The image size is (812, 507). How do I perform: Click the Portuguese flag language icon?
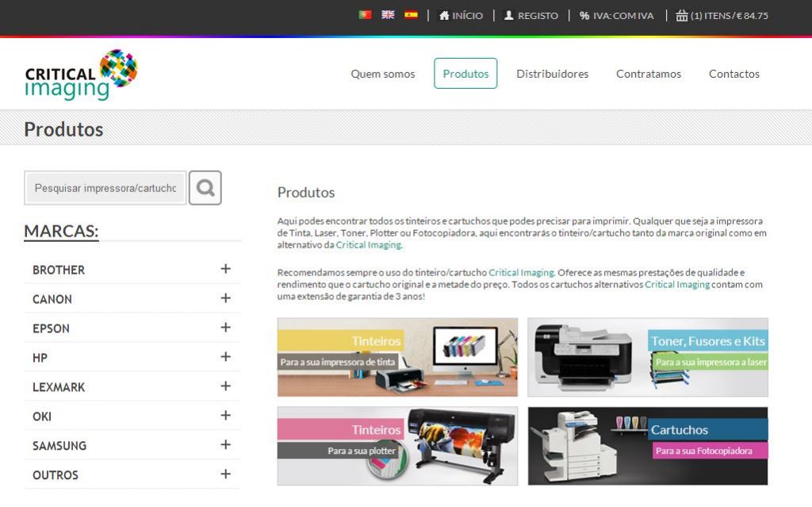(x=365, y=15)
